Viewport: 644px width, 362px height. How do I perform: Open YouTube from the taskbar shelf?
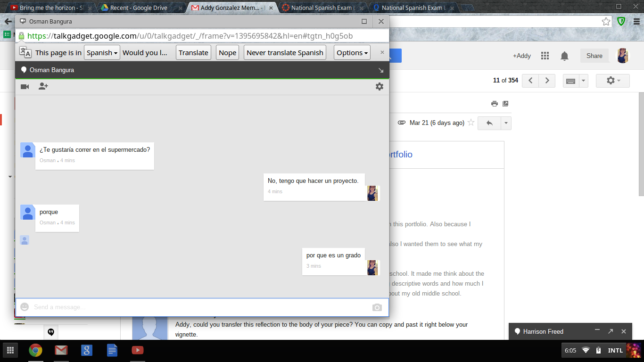pyautogui.click(x=138, y=350)
